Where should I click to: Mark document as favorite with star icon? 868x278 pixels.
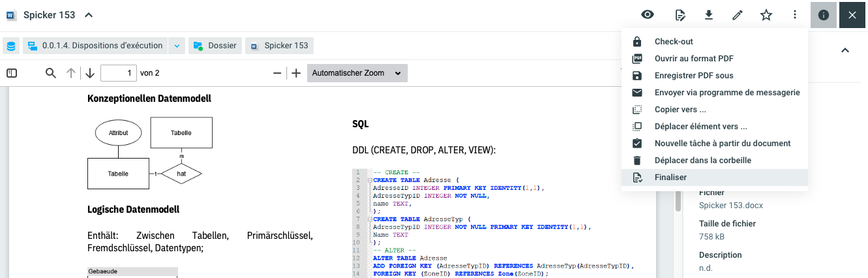pyautogui.click(x=766, y=14)
